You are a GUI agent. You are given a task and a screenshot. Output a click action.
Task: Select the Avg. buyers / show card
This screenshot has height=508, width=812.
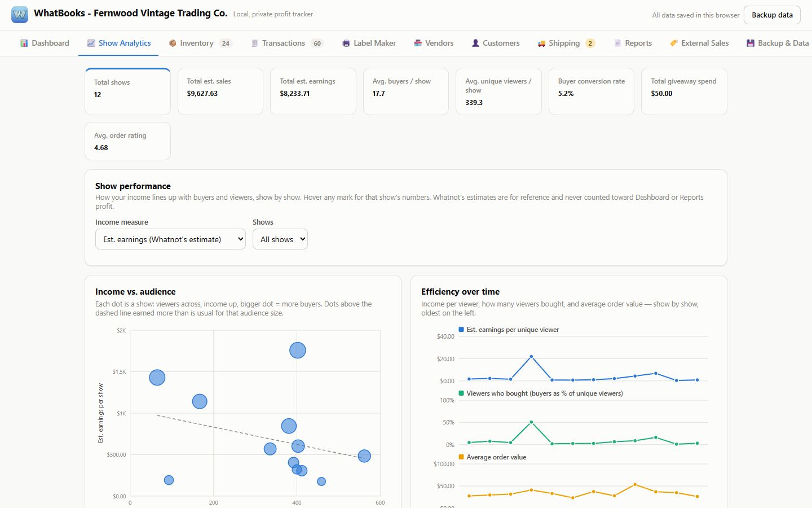[406, 91]
